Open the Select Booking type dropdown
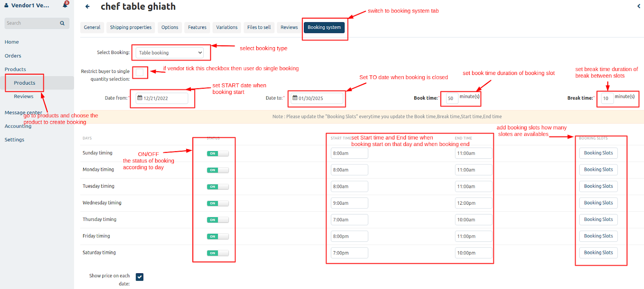Screen dimensions: 644x289 (x=170, y=53)
